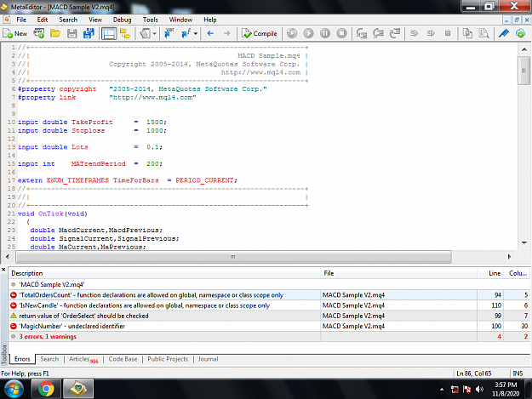Click the MetaEditor taskbar icon
The image size is (532, 399).
point(78,389)
